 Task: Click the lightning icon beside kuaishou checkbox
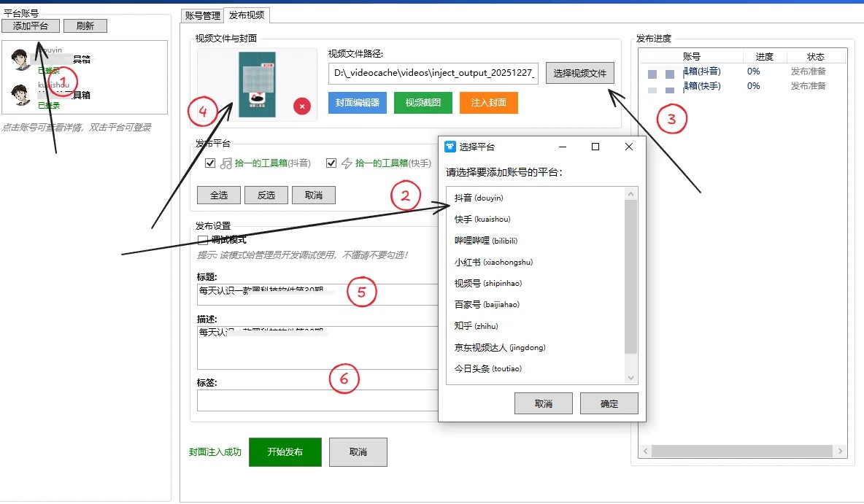point(345,163)
